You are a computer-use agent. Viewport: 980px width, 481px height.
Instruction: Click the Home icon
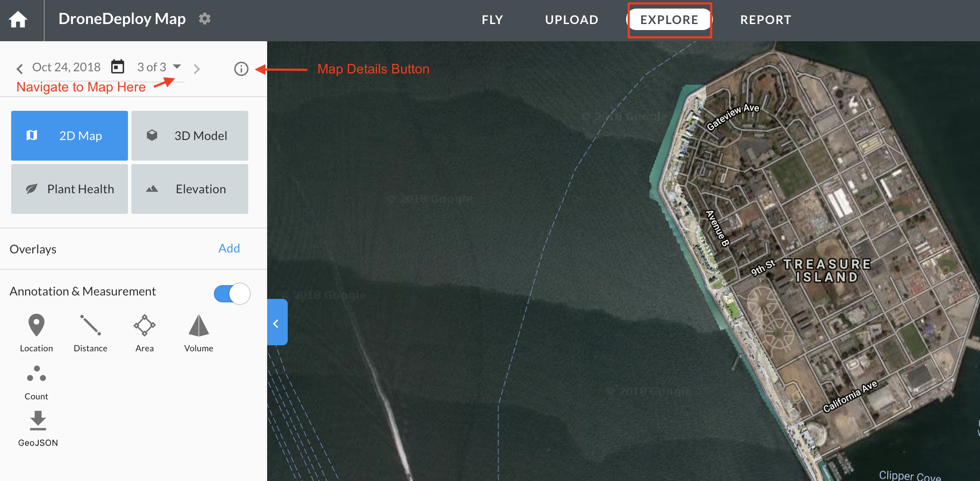point(18,20)
